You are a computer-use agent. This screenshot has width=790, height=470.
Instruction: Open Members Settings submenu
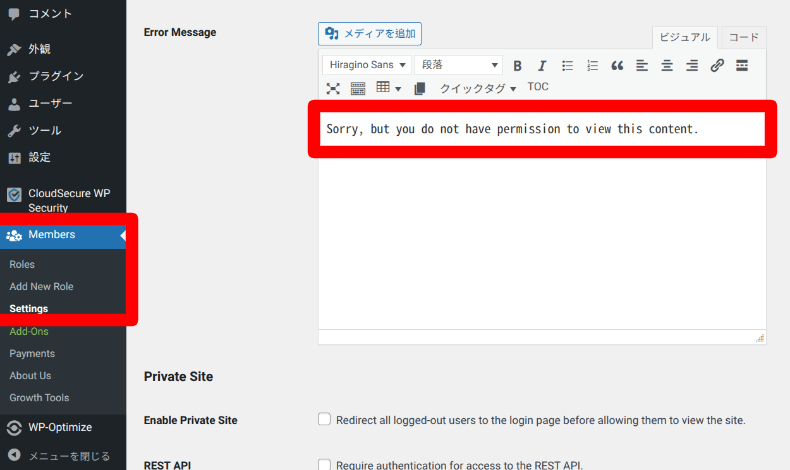29,309
